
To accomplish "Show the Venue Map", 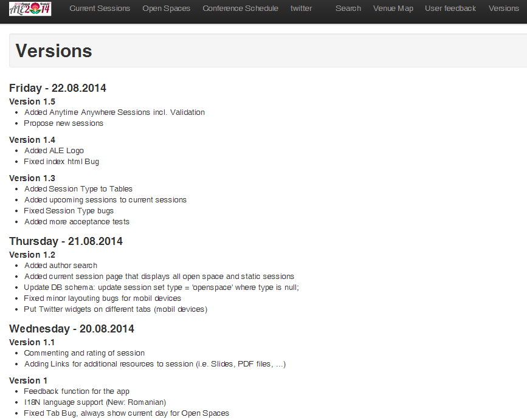I will point(393,9).
